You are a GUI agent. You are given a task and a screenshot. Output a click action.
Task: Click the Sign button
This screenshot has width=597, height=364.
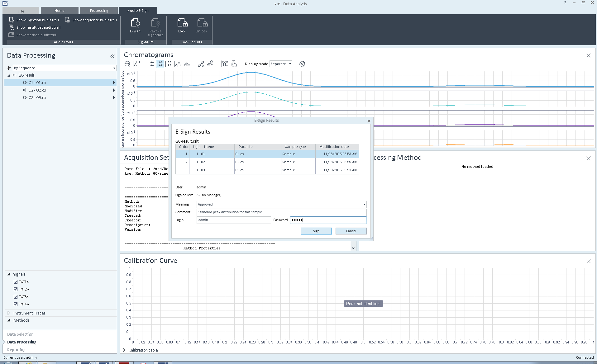point(316,231)
